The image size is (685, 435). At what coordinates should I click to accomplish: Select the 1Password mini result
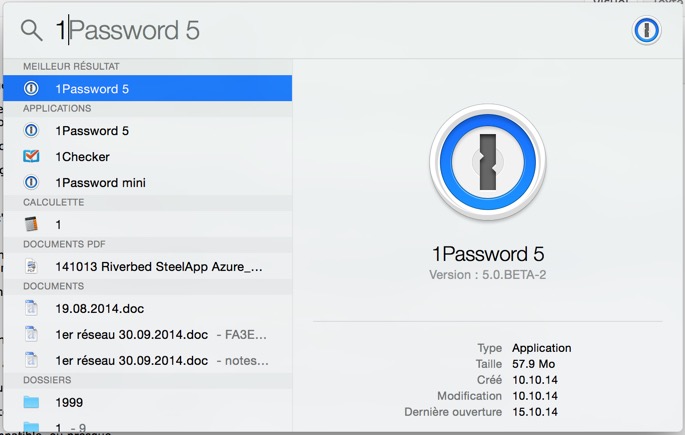click(148, 183)
